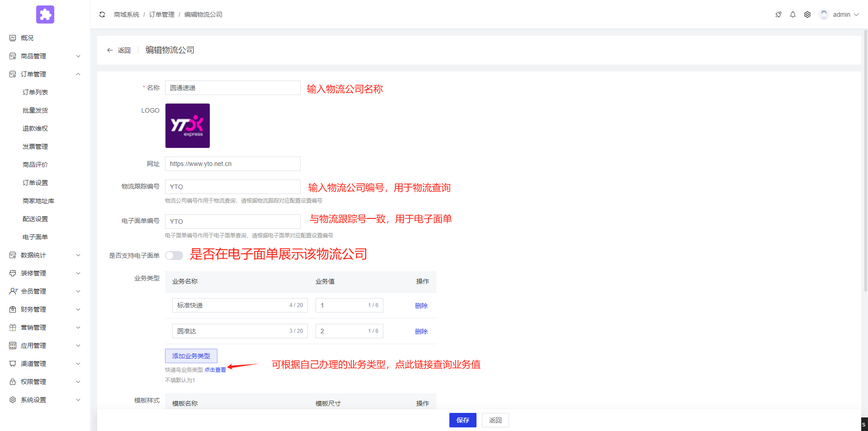
Task: Click the back arrow next to 返回
Action: coord(110,50)
